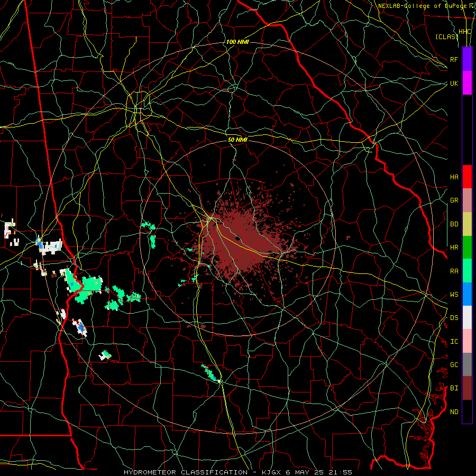Click the BI brown legend swatch
Screen dimensions: 476x476
(x=467, y=388)
